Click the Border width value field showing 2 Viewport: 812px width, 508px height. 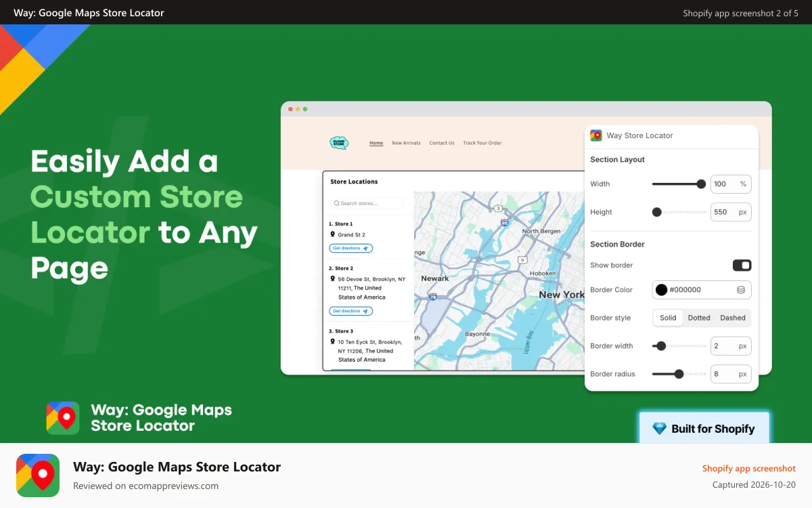[x=731, y=346]
